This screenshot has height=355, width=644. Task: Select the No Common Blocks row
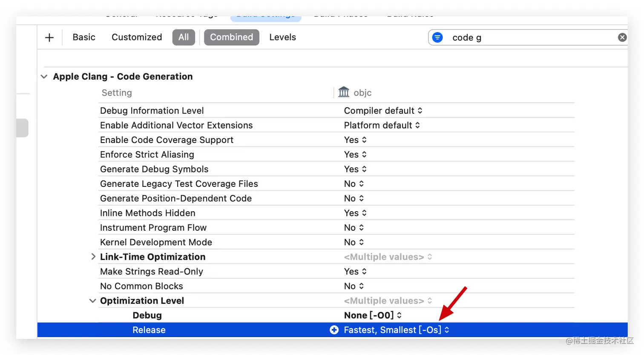point(336,286)
